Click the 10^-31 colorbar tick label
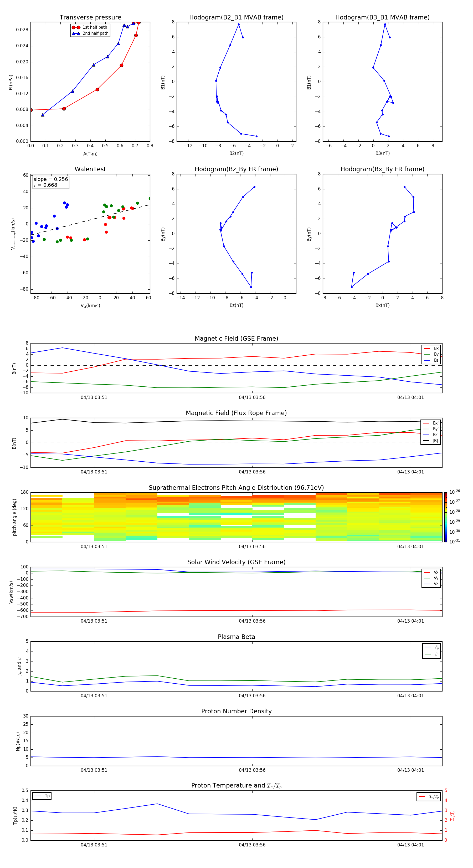The image size is (473, 868). point(455,542)
